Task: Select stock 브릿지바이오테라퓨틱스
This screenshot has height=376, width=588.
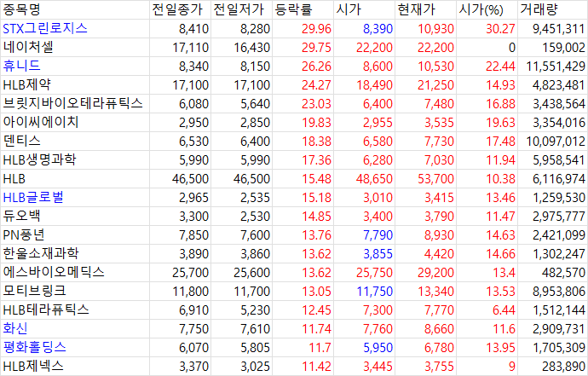Action: click(x=72, y=103)
